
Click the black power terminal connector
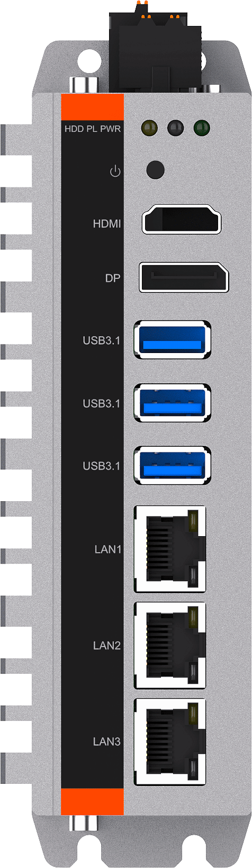coord(156,50)
